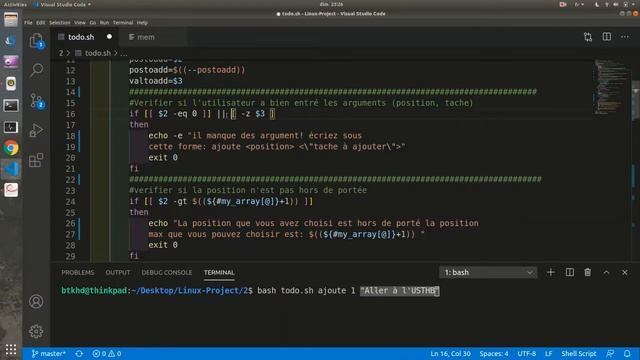Click line 20 'exit 0' code
Screen dimensions: 640x360
coord(163,158)
